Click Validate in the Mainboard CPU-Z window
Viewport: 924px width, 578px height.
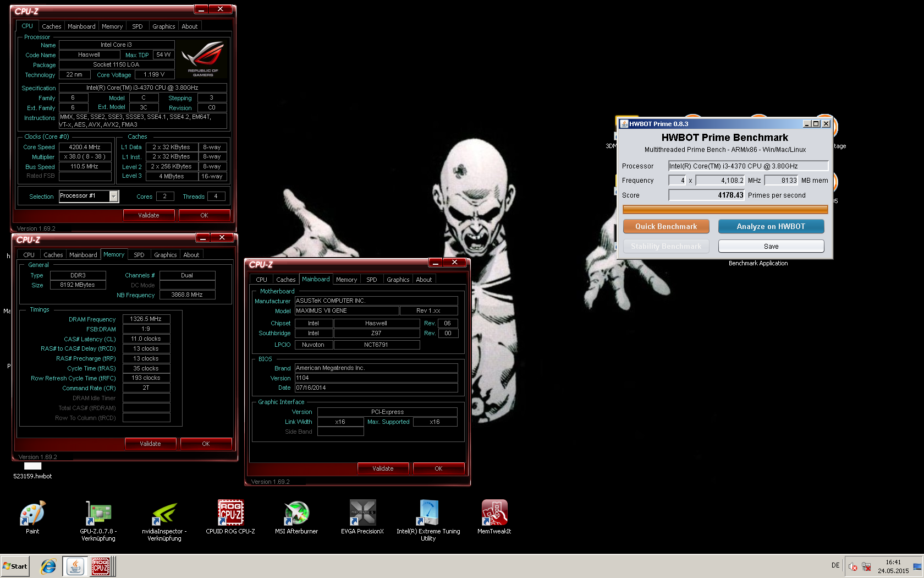point(383,468)
